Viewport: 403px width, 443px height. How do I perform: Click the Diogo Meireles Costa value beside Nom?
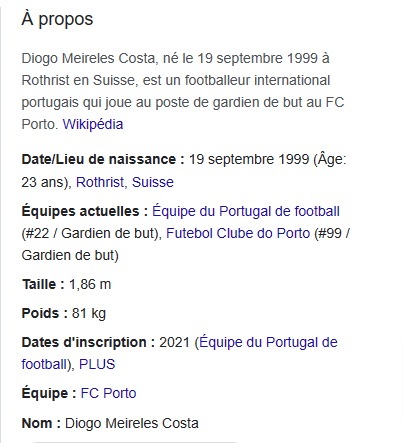pos(132,423)
